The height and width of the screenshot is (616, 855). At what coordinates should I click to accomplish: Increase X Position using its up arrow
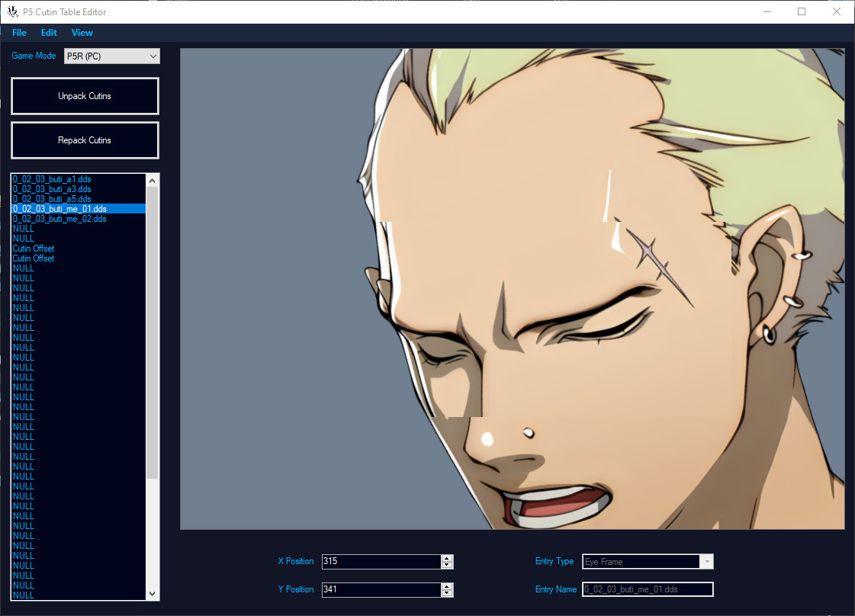[x=446, y=557]
